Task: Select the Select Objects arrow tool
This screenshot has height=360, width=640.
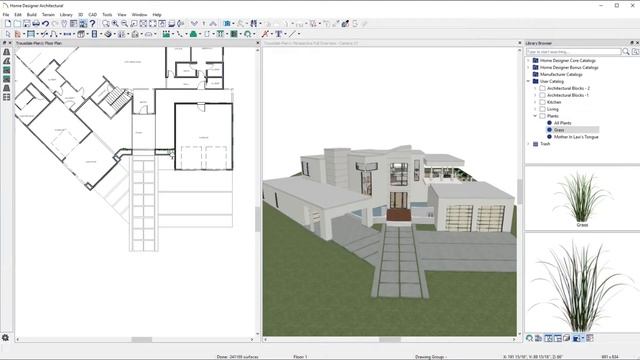Action: 8,34
